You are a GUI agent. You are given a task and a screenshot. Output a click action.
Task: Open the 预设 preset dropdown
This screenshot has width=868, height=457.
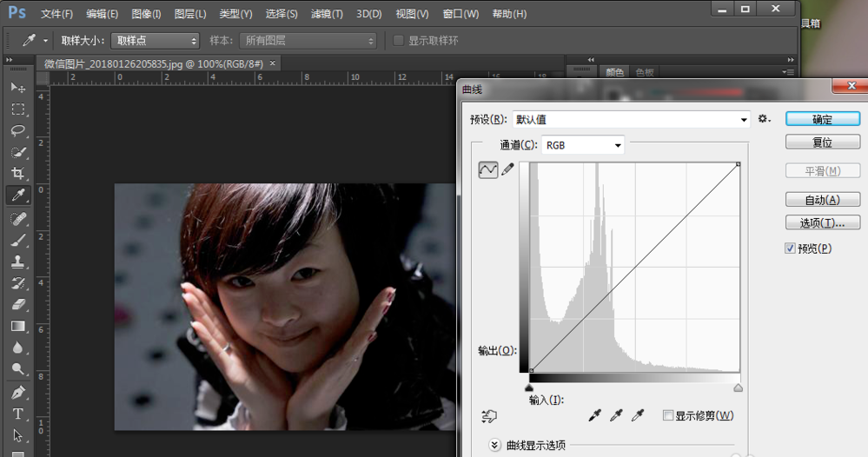(631, 120)
